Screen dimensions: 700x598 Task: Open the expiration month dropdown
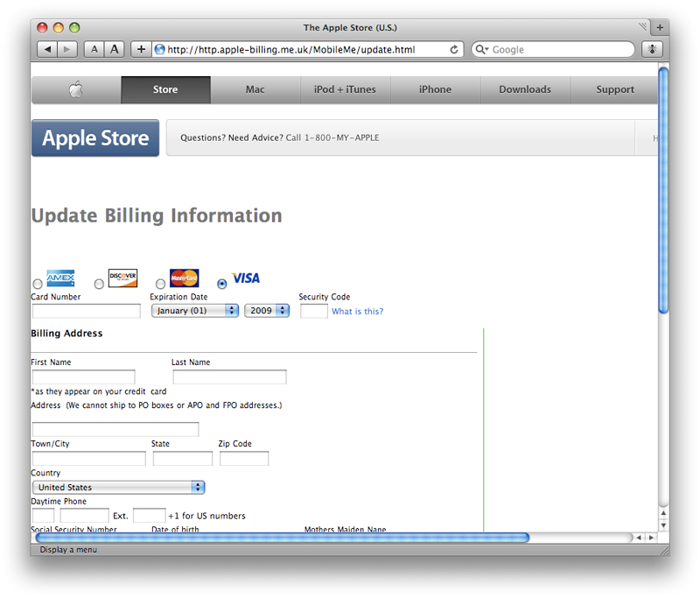[195, 311]
